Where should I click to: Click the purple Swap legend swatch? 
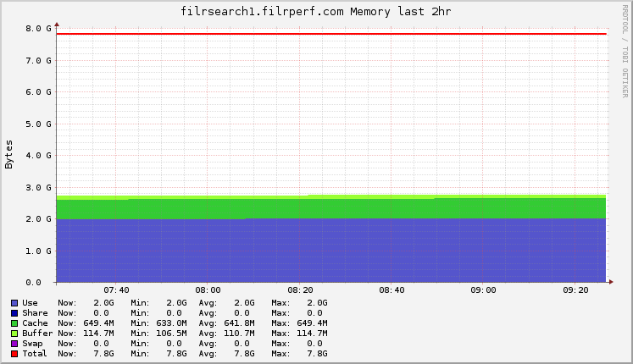(x=14, y=344)
